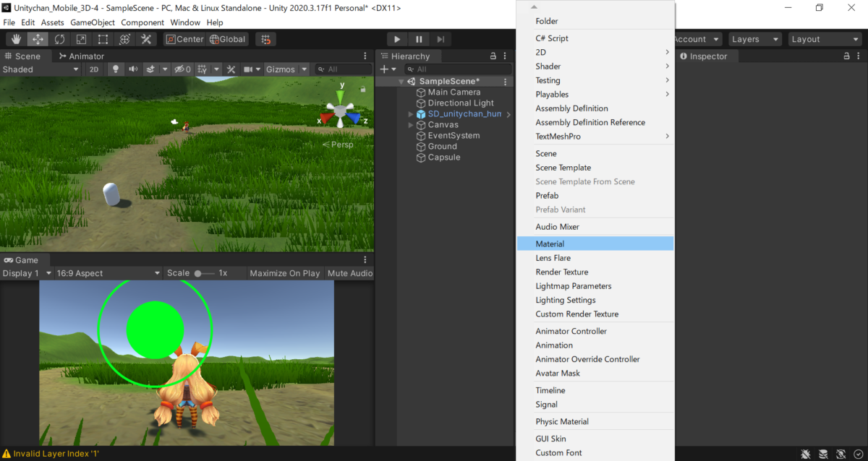
Task: Click the scene camera settings icon
Action: pyautogui.click(x=248, y=69)
